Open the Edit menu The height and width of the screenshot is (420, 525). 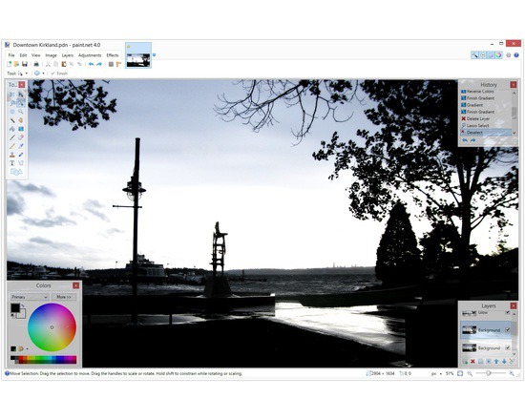pos(23,55)
